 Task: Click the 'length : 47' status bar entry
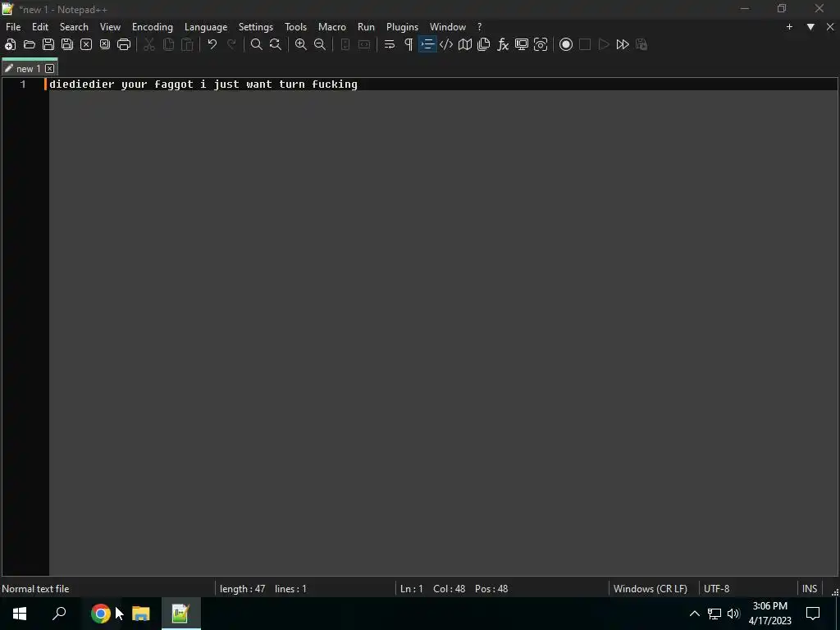(x=243, y=589)
